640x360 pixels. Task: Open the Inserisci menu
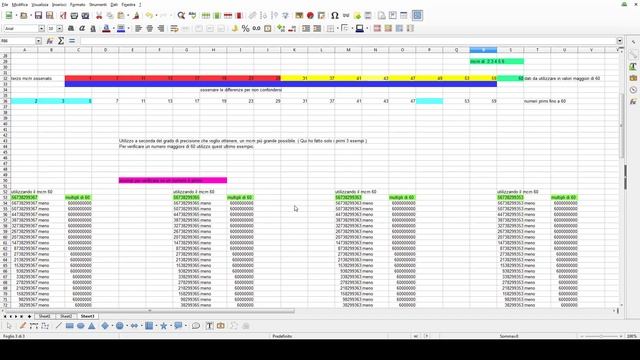click(x=59, y=4)
